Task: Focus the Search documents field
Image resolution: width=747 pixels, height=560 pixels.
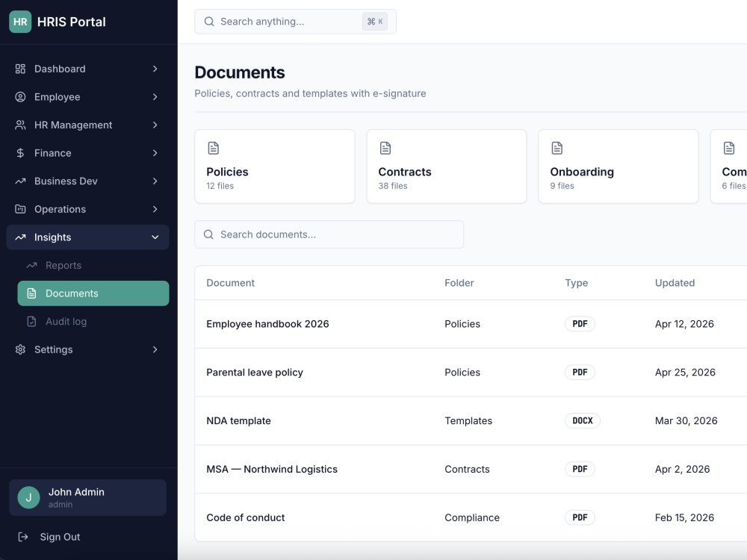Action: [329, 234]
